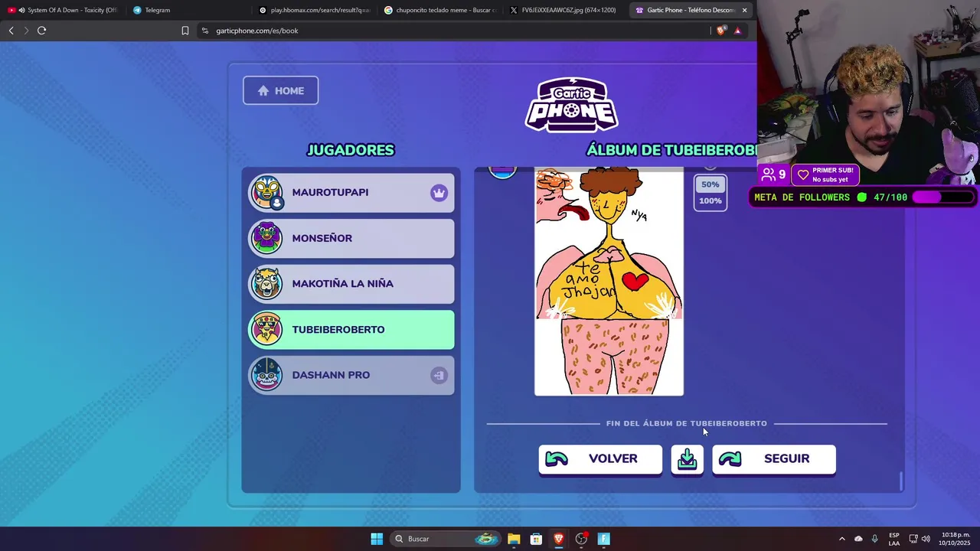Switch to the Telegram tab
This screenshot has height=551, width=980.
tap(188, 10)
